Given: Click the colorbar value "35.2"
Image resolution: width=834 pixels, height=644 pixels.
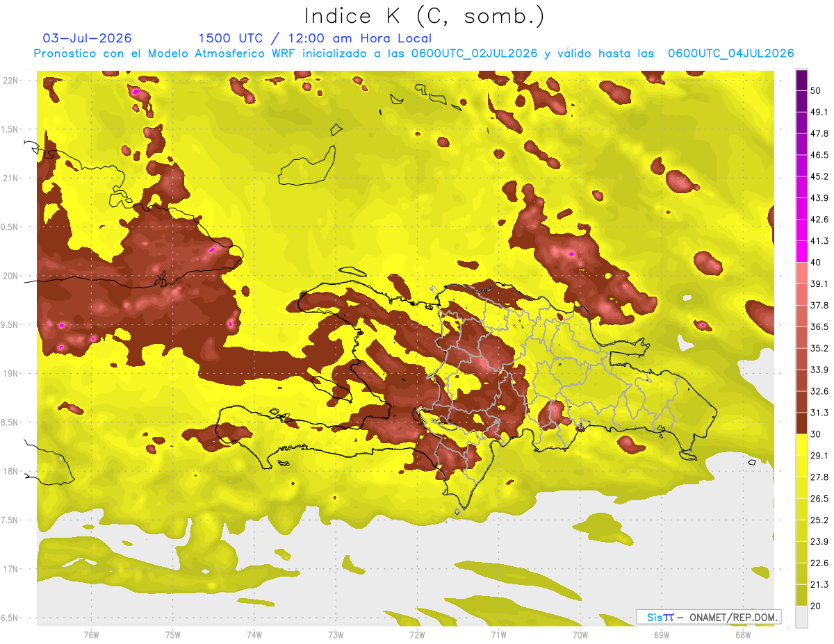Looking at the screenshot, I should (819, 348).
